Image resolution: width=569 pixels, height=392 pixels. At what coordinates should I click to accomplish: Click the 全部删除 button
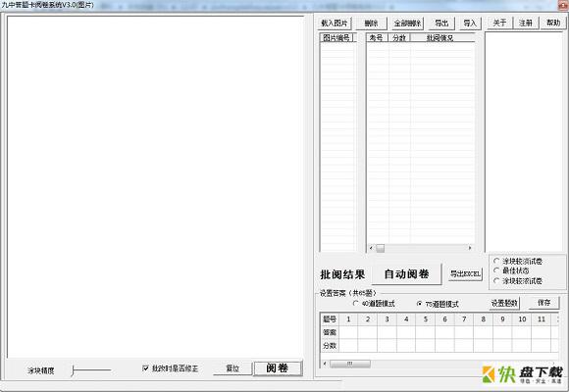[x=407, y=24]
